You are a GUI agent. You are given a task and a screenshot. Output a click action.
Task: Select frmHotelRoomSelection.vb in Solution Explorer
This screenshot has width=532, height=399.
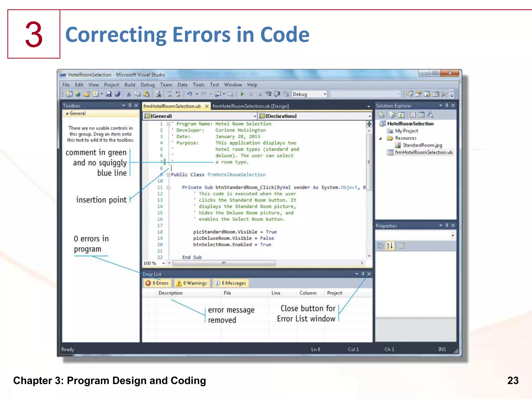pyautogui.click(x=423, y=152)
